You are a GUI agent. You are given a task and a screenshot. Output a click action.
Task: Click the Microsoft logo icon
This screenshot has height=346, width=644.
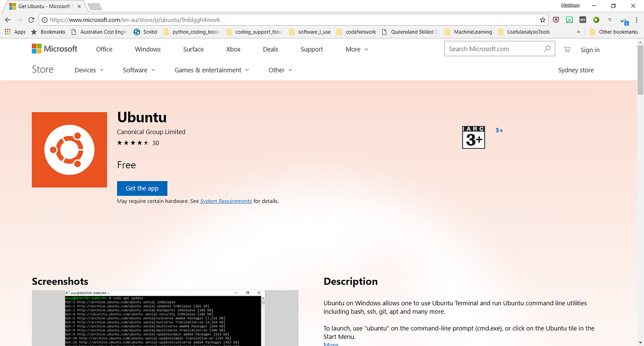[x=38, y=48]
